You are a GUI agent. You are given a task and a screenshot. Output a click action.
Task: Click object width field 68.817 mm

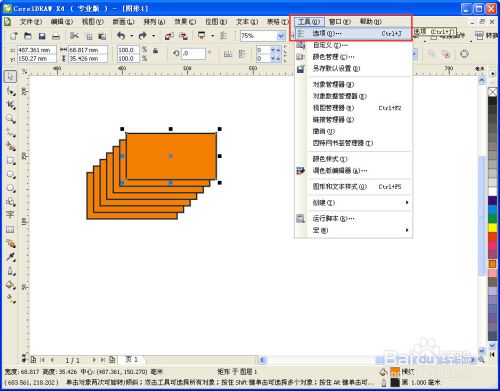point(88,50)
